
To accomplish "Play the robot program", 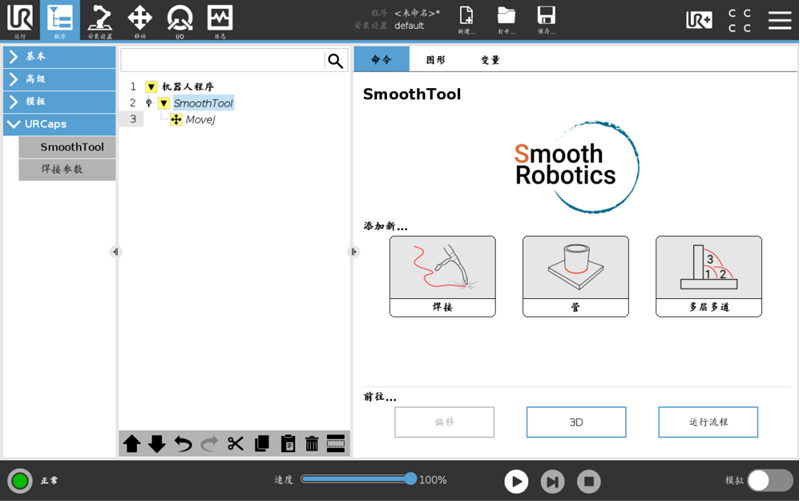I will 516,482.
